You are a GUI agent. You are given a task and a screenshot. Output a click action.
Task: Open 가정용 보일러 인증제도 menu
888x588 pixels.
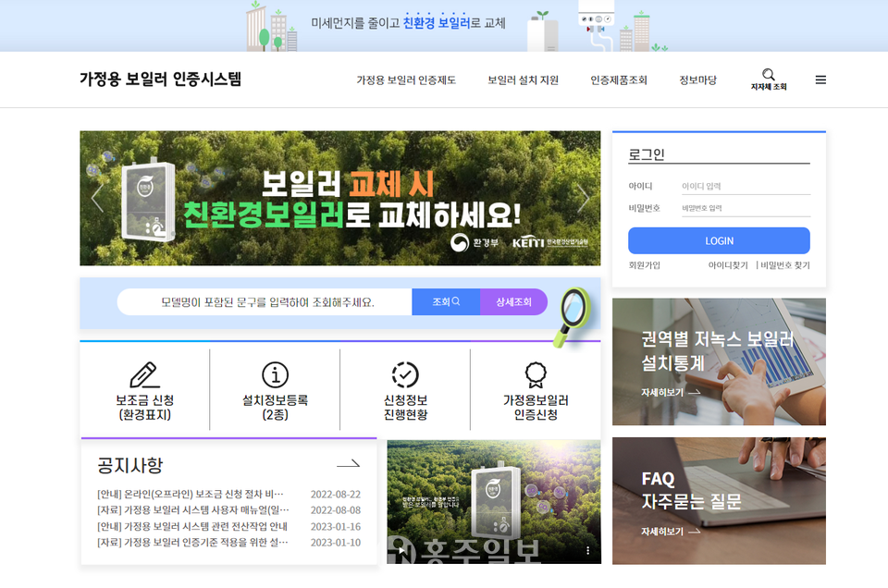point(406,80)
